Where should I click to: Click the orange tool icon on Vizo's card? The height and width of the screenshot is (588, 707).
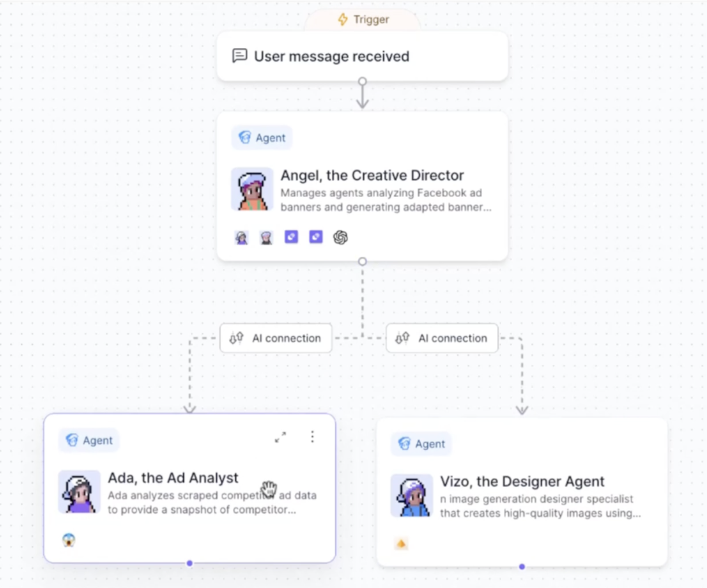tap(402, 543)
